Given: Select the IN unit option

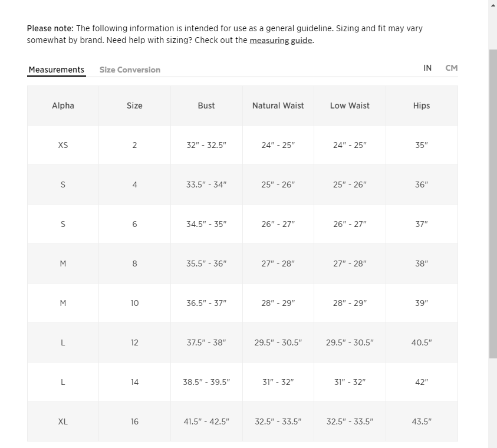Looking at the screenshot, I should click(427, 68).
